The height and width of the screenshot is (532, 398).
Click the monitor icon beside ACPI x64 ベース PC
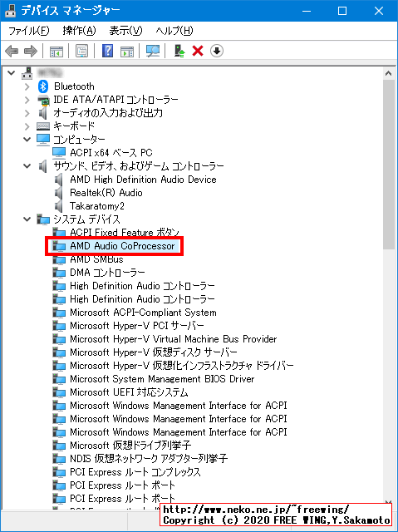click(59, 153)
